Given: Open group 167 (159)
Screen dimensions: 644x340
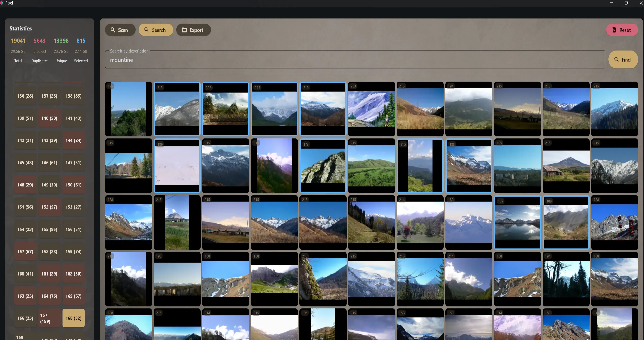Looking at the screenshot, I should [x=49, y=318].
